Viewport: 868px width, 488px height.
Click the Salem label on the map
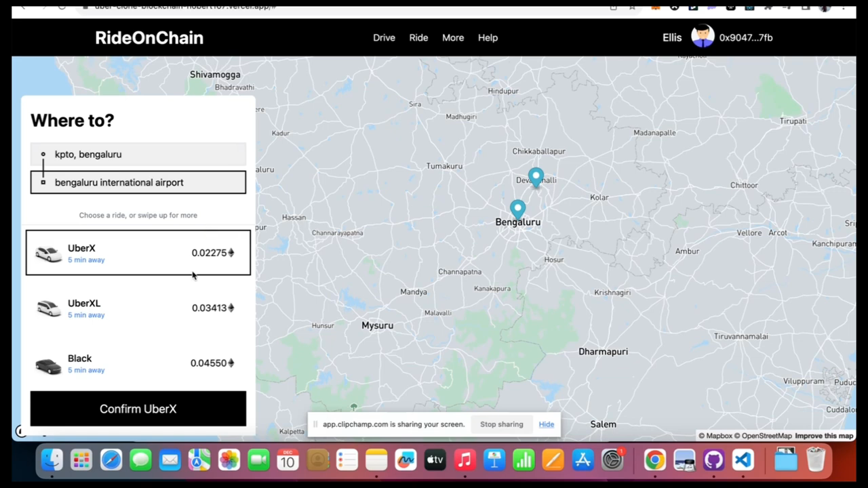(x=603, y=424)
